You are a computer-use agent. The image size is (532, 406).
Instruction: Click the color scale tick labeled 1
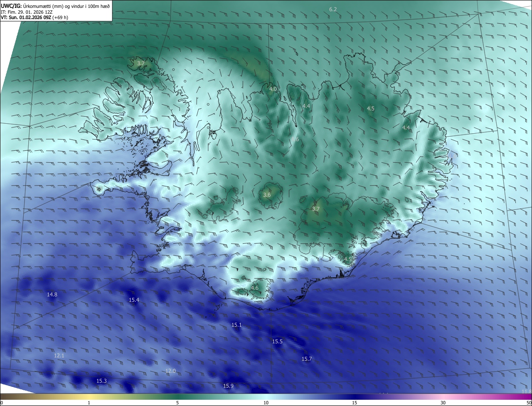point(89,403)
